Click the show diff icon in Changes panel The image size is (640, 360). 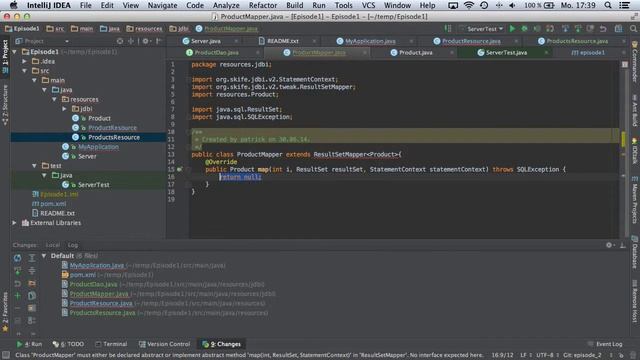pyautogui.click(x=32, y=296)
